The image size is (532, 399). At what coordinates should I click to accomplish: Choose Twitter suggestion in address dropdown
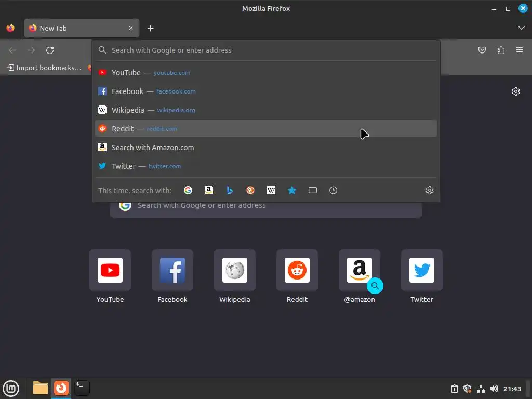[266, 166]
